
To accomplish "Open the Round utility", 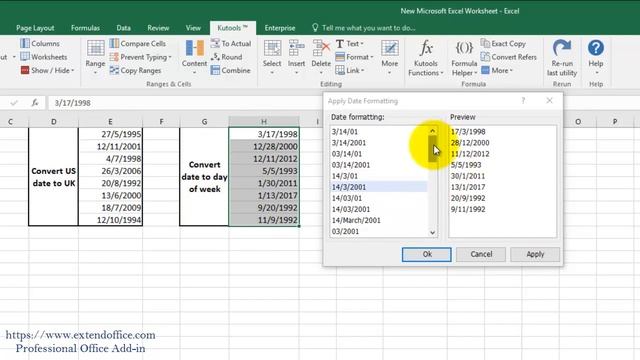I will click(x=227, y=57).
